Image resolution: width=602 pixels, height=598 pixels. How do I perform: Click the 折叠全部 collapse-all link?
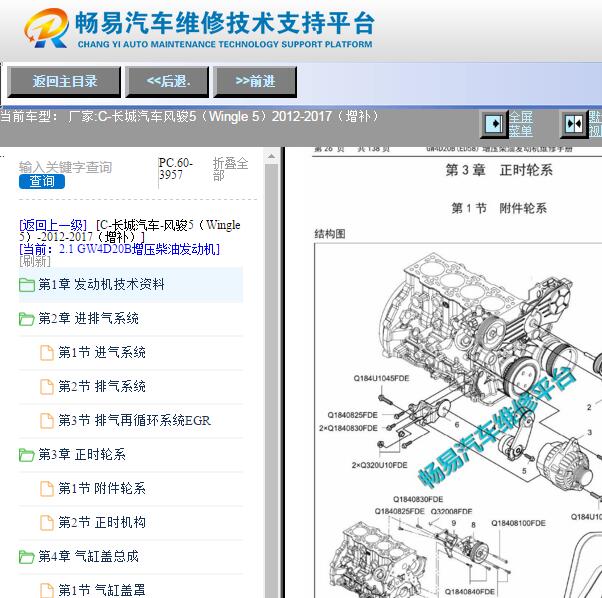point(230,169)
